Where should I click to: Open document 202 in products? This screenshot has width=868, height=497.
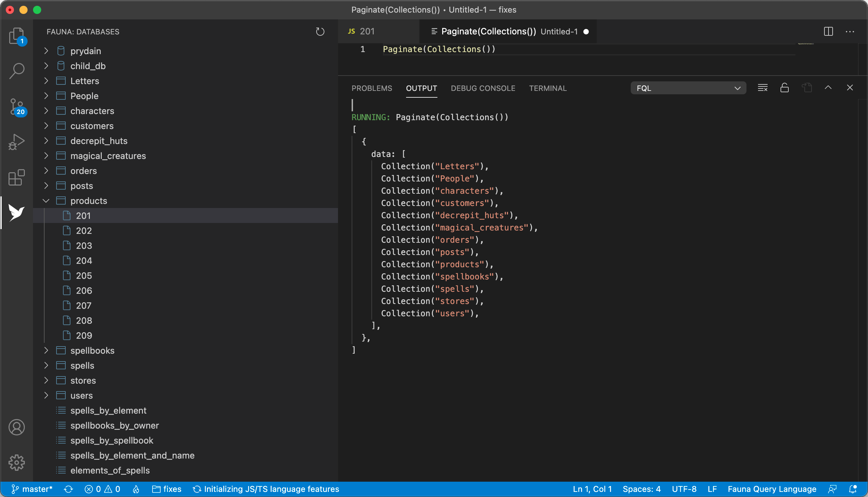(x=185, y=231)
